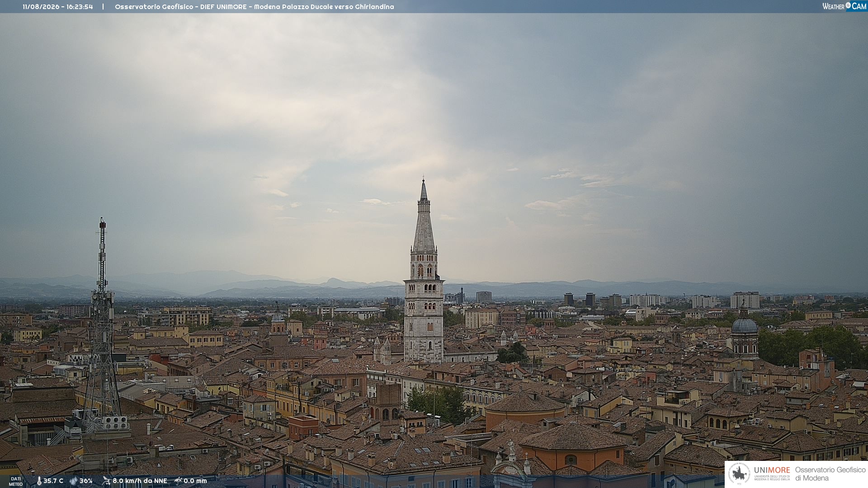Click the Osservatorio Geofisico di Modena text
Image resolution: width=868 pixels, height=488 pixels.
coord(830,474)
